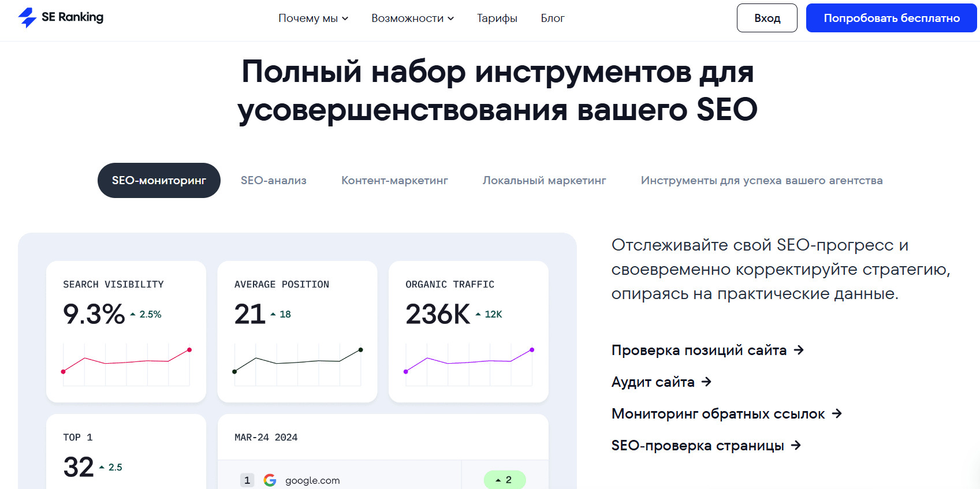
Task: Open the Тарифы page
Action: 497,18
